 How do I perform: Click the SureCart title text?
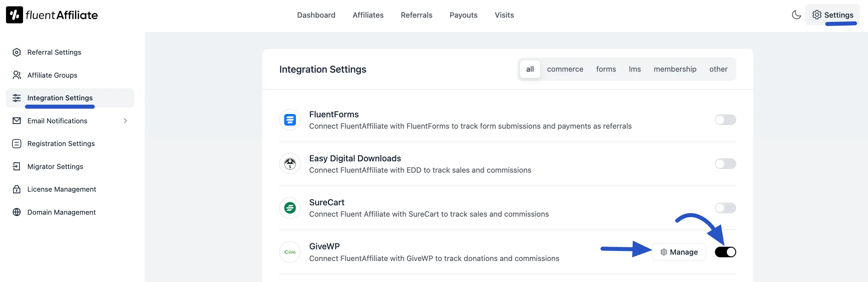(327, 202)
